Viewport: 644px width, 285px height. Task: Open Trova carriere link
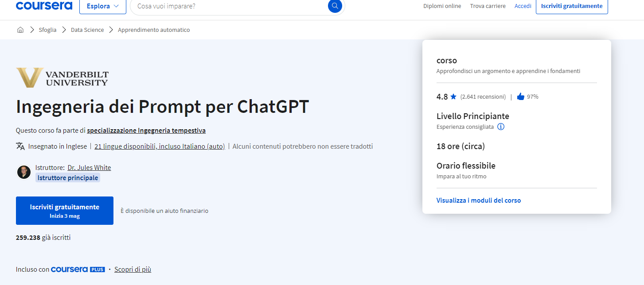tap(488, 6)
